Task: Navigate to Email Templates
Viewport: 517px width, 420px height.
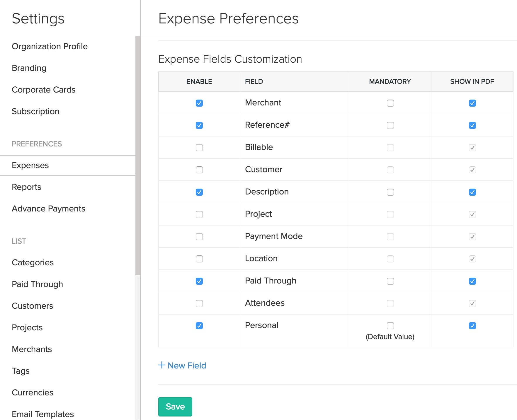Action: pyautogui.click(x=42, y=414)
